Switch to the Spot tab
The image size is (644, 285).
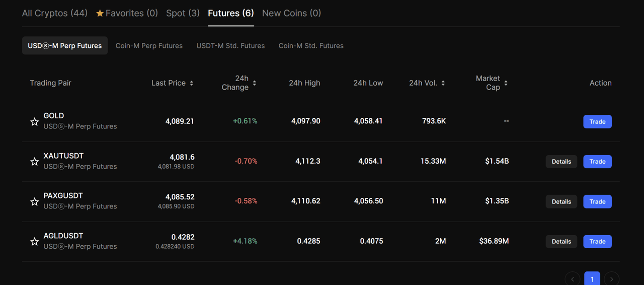183,13
